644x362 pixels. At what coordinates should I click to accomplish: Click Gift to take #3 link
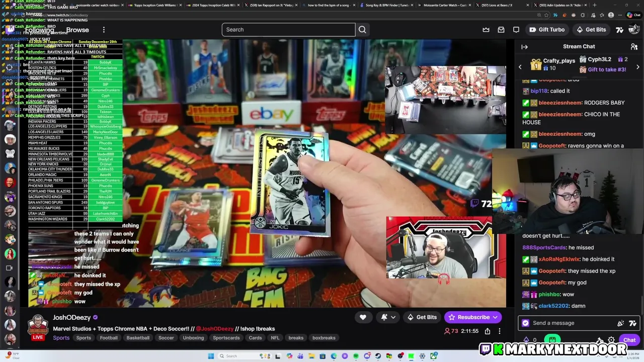click(x=607, y=69)
